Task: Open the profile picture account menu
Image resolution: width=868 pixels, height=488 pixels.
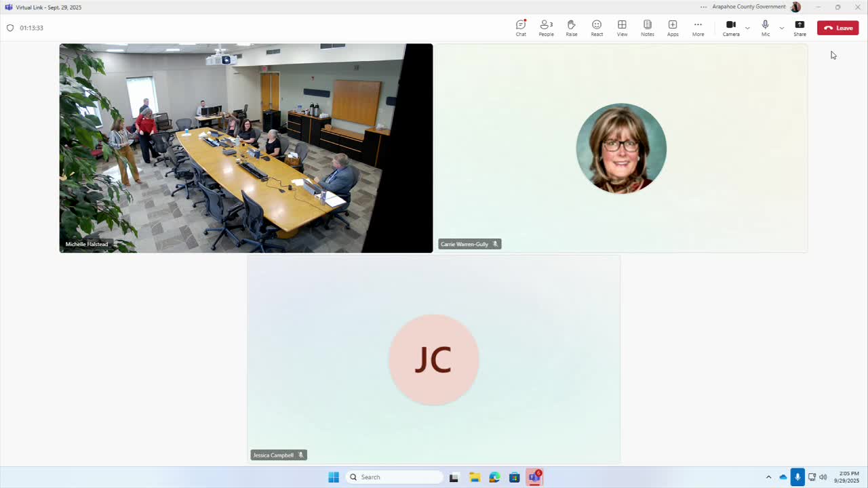Action: (795, 7)
